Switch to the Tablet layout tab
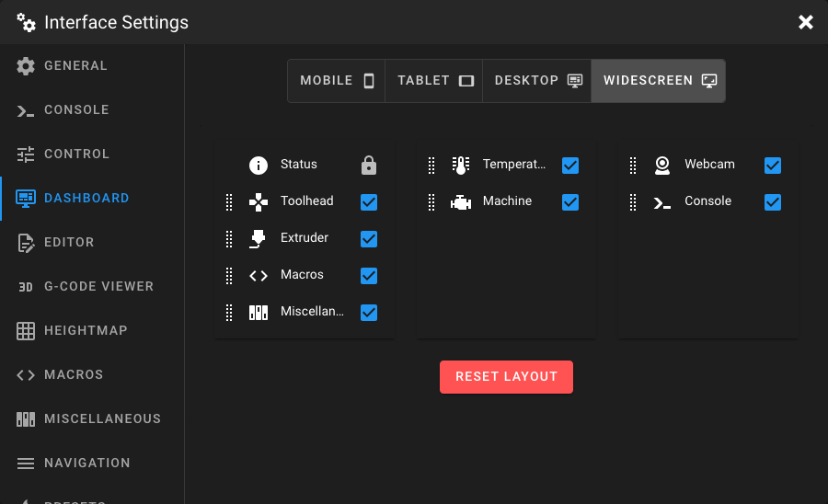The width and height of the screenshot is (828, 504). pyautogui.click(x=434, y=81)
